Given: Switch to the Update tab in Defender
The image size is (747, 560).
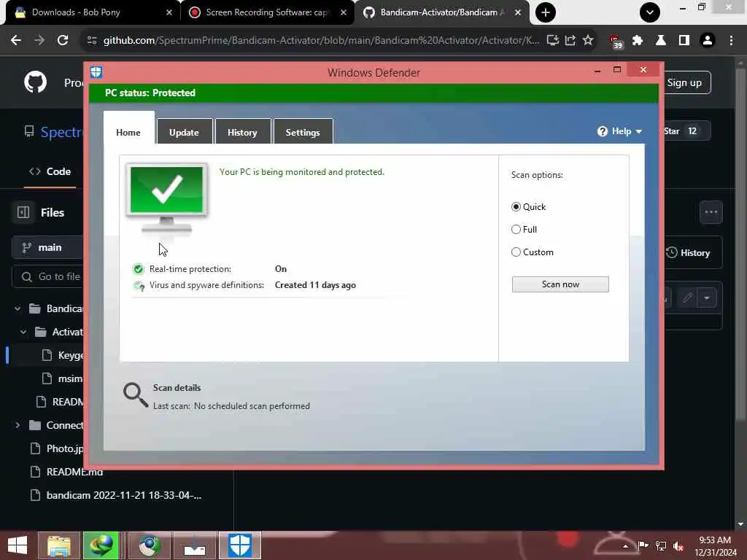Looking at the screenshot, I should (x=184, y=132).
